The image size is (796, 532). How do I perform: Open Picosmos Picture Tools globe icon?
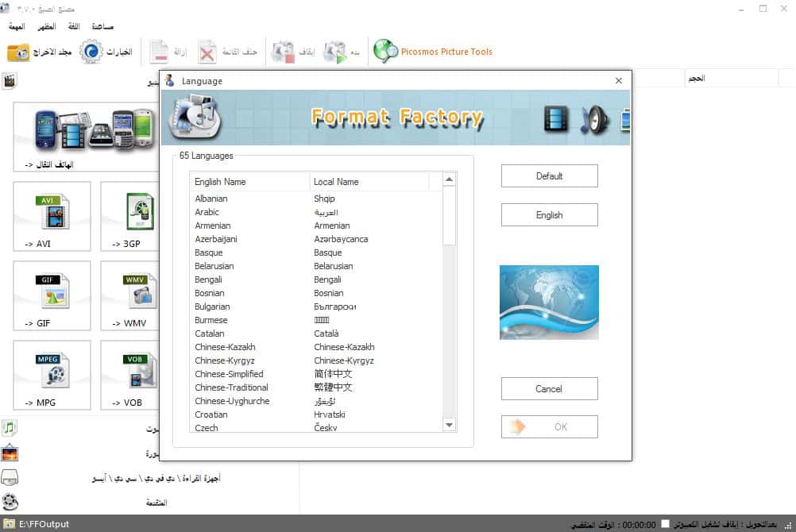click(385, 52)
